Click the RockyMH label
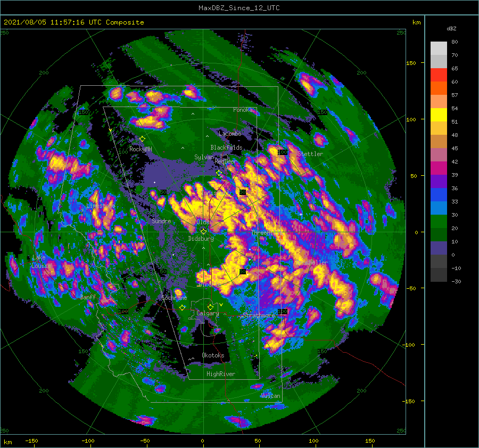 coord(141,149)
